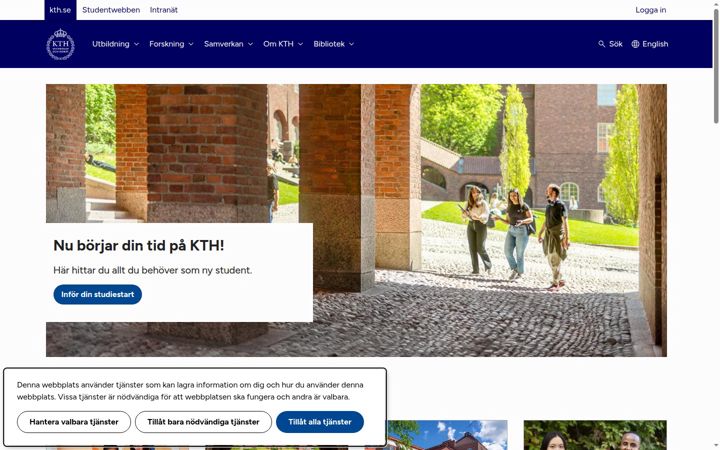Click the KTH logo in header
The width and height of the screenshot is (720, 450).
point(60,44)
